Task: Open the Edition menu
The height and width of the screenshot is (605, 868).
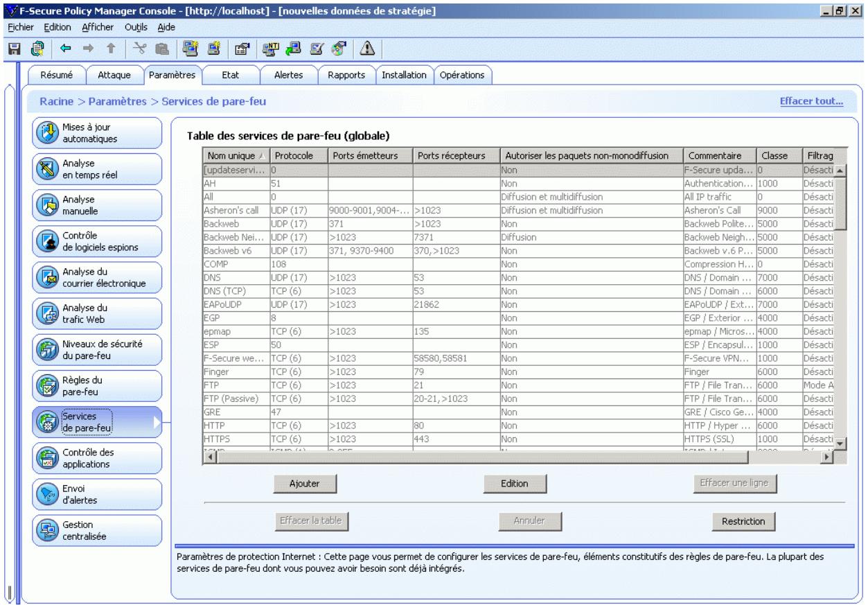Action: (x=57, y=26)
